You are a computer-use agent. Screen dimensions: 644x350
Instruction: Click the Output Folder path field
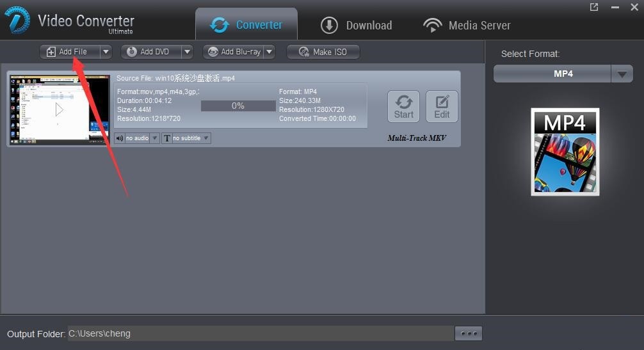point(261,333)
